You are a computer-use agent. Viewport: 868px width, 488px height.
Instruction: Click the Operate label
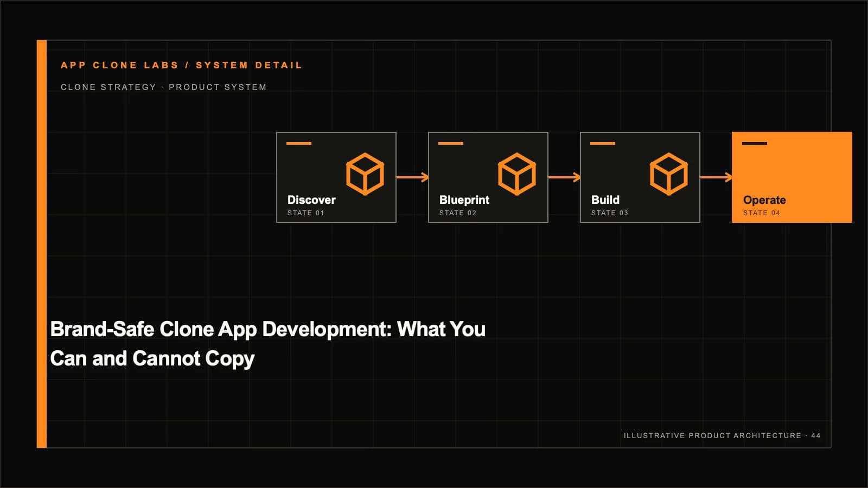point(764,200)
